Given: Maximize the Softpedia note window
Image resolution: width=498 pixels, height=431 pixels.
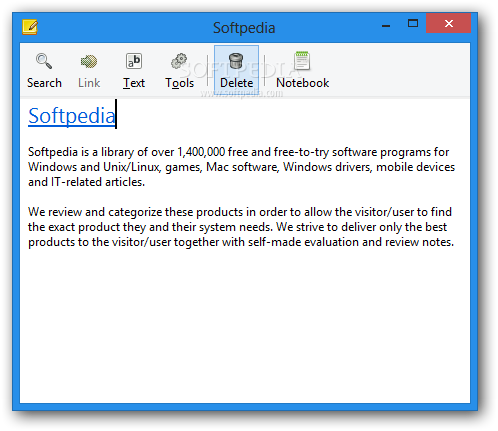Looking at the screenshot, I should pos(413,23).
